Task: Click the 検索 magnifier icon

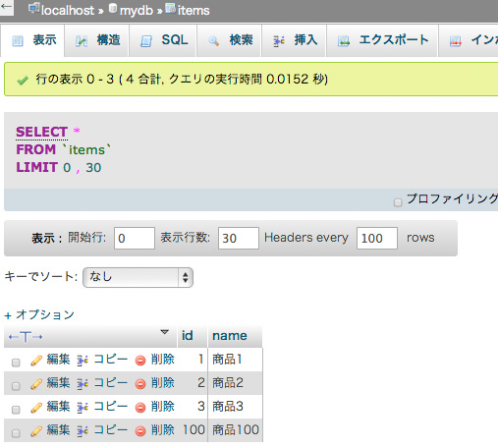Action: click(x=213, y=41)
